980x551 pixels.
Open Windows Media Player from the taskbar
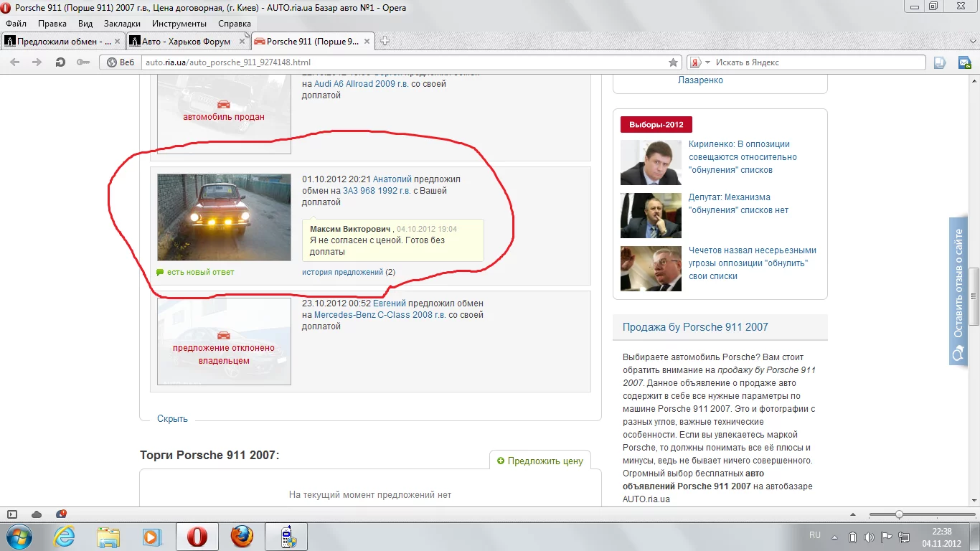(x=152, y=537)
